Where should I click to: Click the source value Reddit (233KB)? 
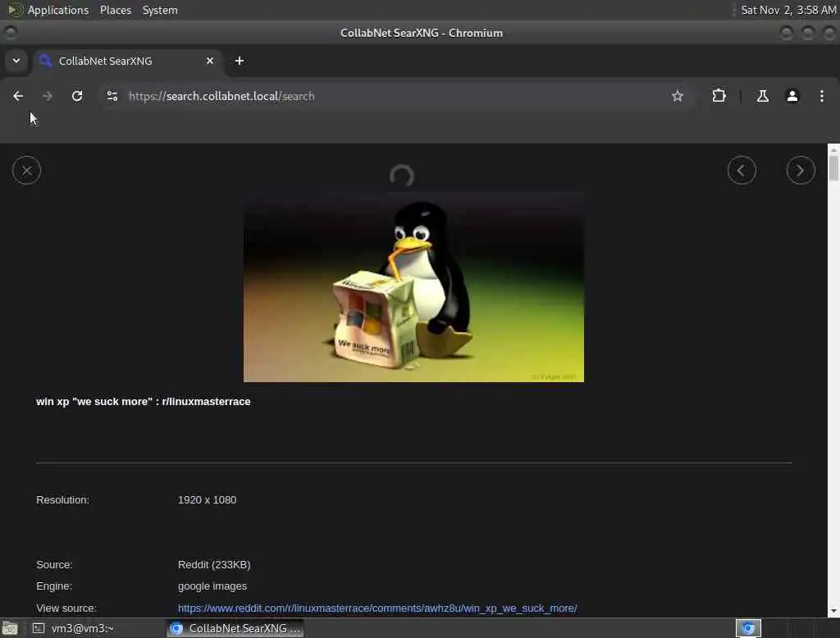(x=214, y=565)
